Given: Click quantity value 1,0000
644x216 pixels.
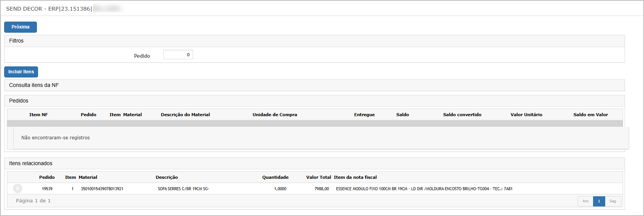Looking at the screenshot, I should pyautogui.click(x=280, y=189).
